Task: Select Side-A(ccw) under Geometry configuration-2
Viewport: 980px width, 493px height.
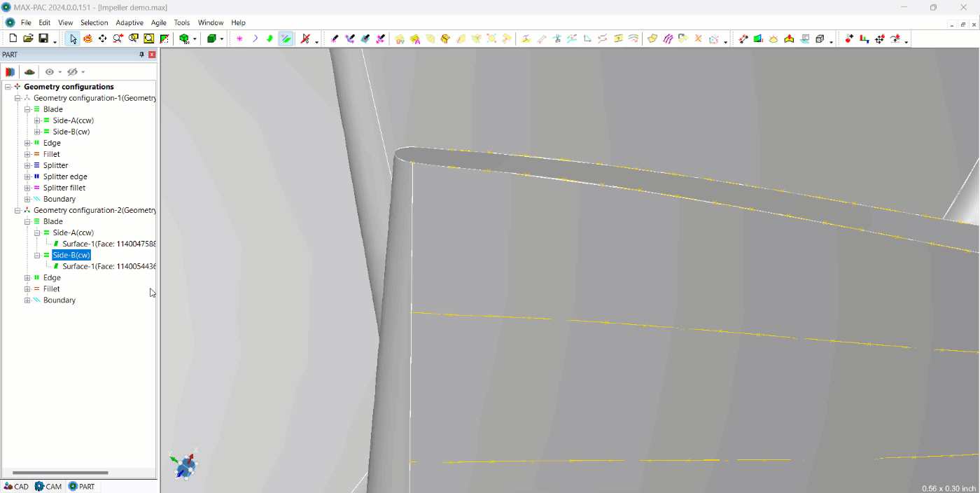Action: click(x=73, y=232)
